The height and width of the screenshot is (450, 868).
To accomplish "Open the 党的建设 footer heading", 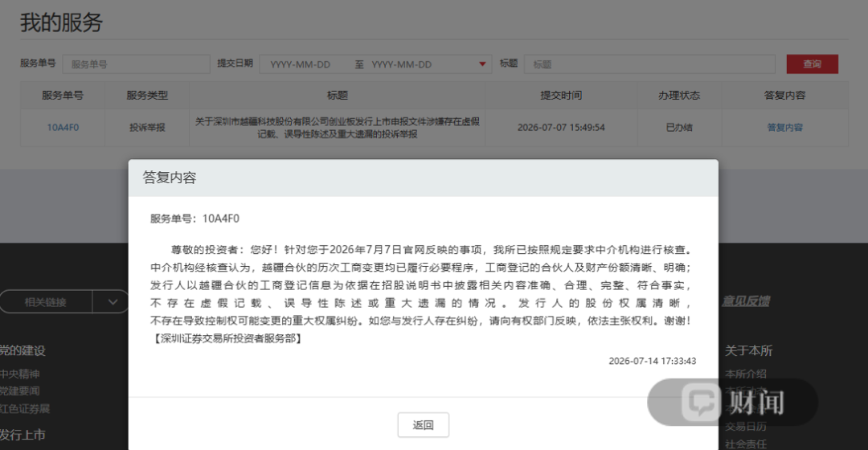I will coord(23,350).
